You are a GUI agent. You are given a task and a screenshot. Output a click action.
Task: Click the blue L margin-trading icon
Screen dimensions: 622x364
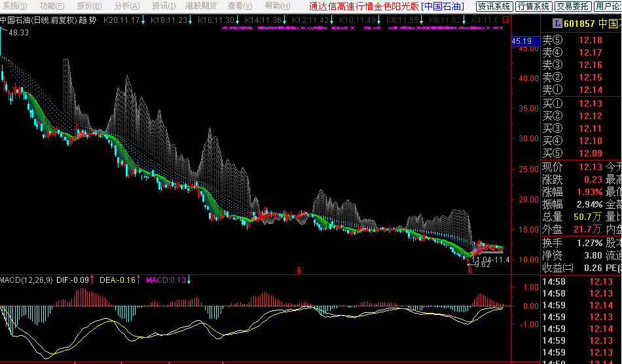pos(557,24)
